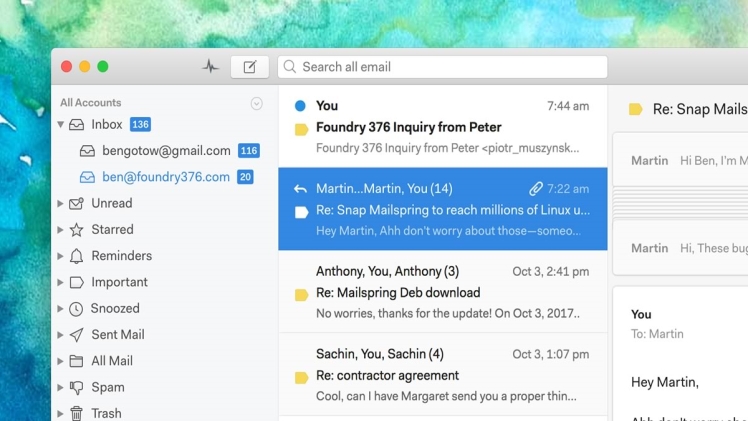Image resolution: width=748 pixels, height=421 pixels.
Task: Toggle important marker on Foundry 376 Inquiry email
Action: (301, 129)
